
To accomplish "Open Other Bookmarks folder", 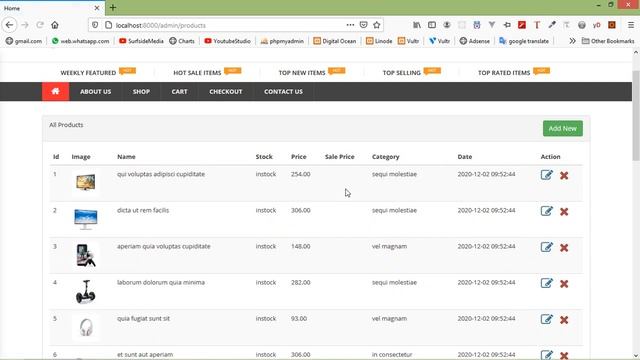I will point(608,41).
